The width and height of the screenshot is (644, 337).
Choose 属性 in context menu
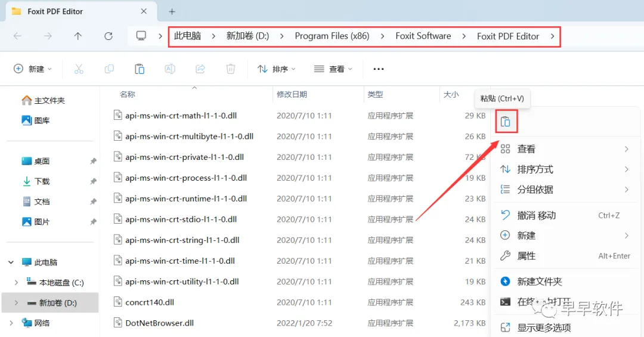[565, 256]
